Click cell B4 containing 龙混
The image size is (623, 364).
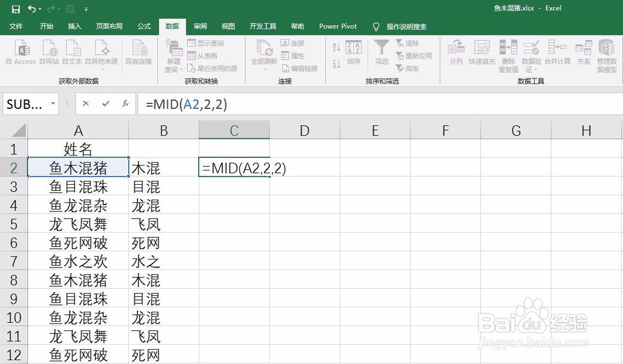pos(164,205)
